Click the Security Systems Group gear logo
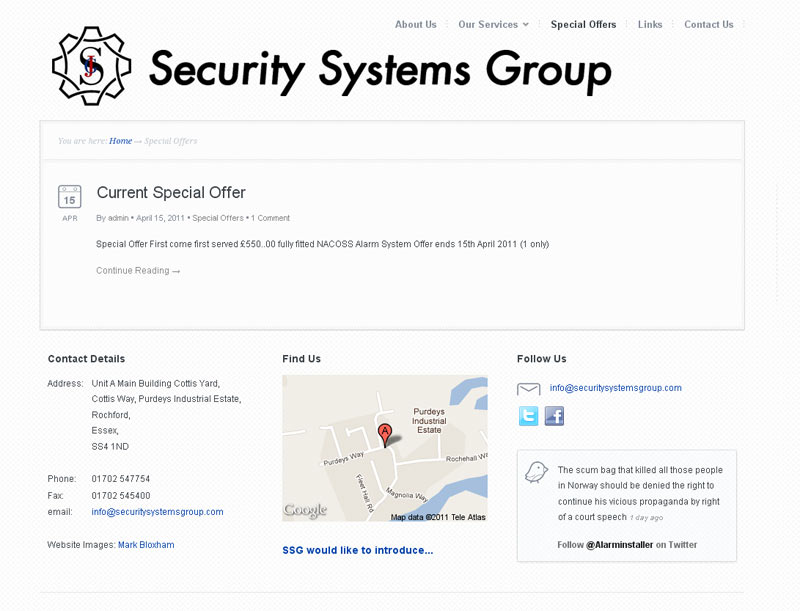 click(x=91, y=66)
